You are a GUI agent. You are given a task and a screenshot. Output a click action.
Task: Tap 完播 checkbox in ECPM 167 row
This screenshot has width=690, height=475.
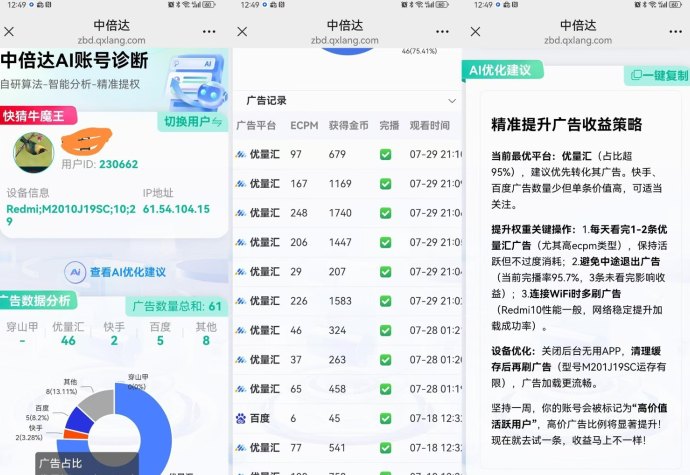tap(385, 184)
